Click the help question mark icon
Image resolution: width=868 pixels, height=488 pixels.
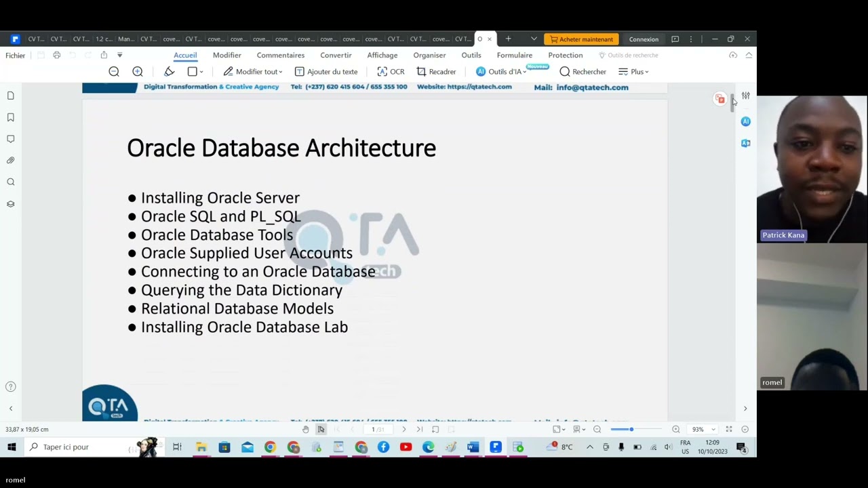(11, 387)
